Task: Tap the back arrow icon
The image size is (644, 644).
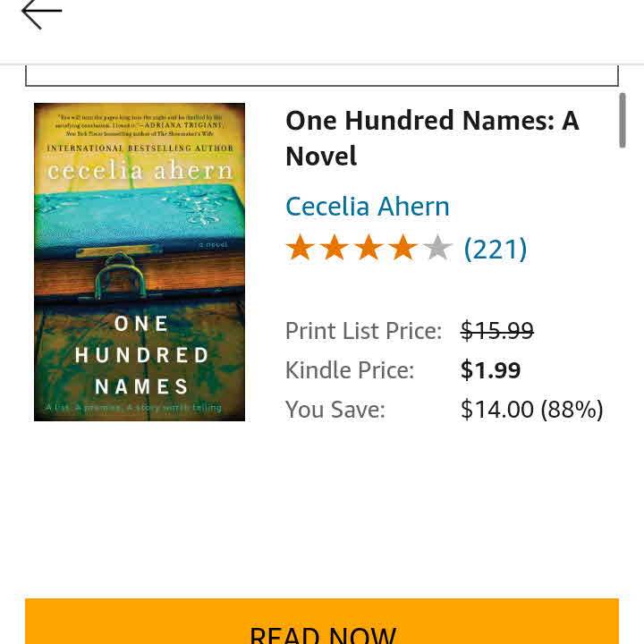Action: 41,13
